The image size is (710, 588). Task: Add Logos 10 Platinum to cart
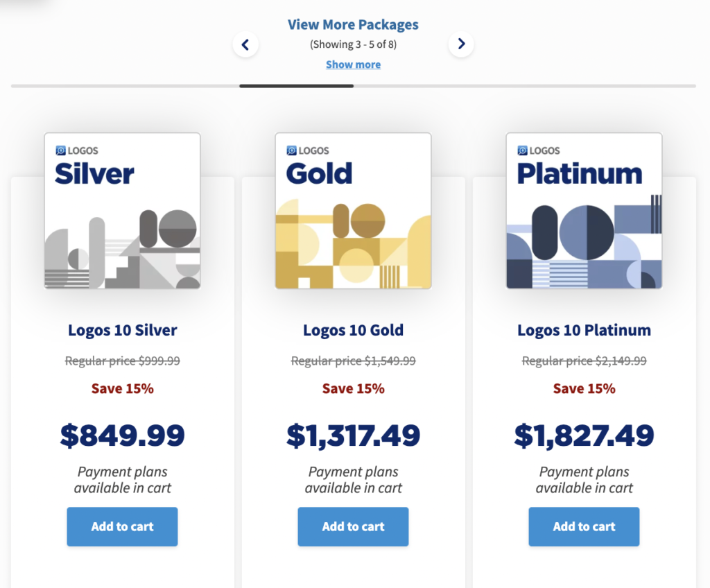point(584,527)
